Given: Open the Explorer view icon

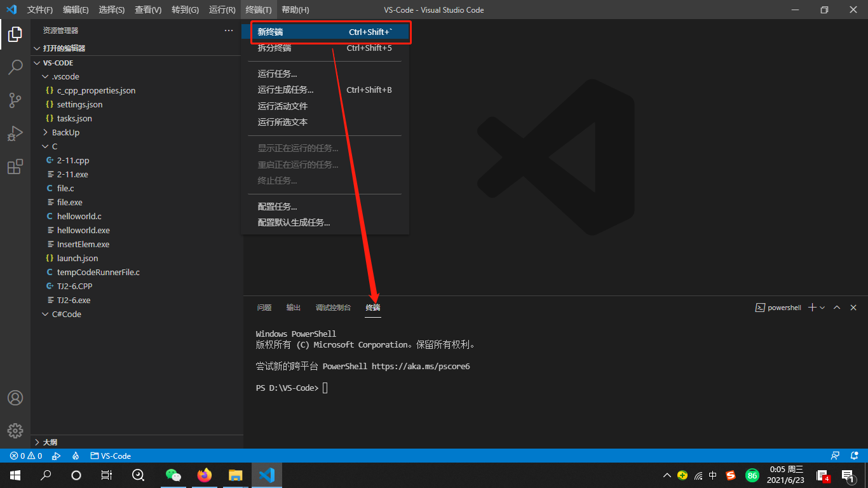Looking at the screenshot, I should 15,34.
